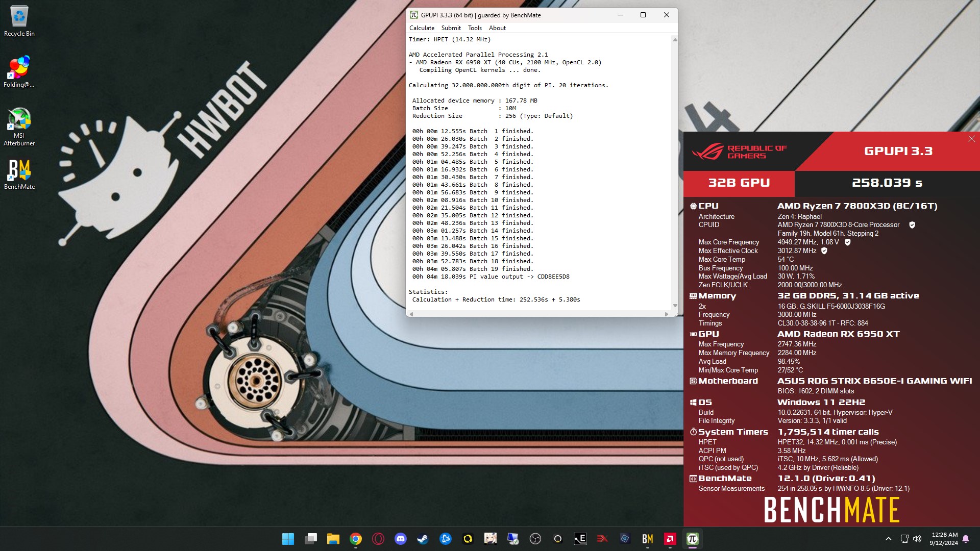
Task: Click the Windows 11 22H2 OS value
Action: (821, 403)
